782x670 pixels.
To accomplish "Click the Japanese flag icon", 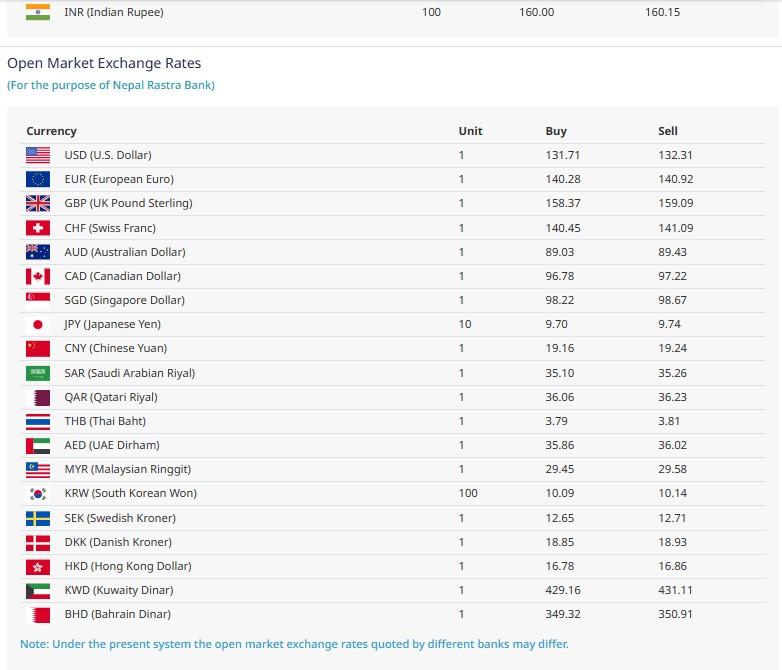I will 38,324.
